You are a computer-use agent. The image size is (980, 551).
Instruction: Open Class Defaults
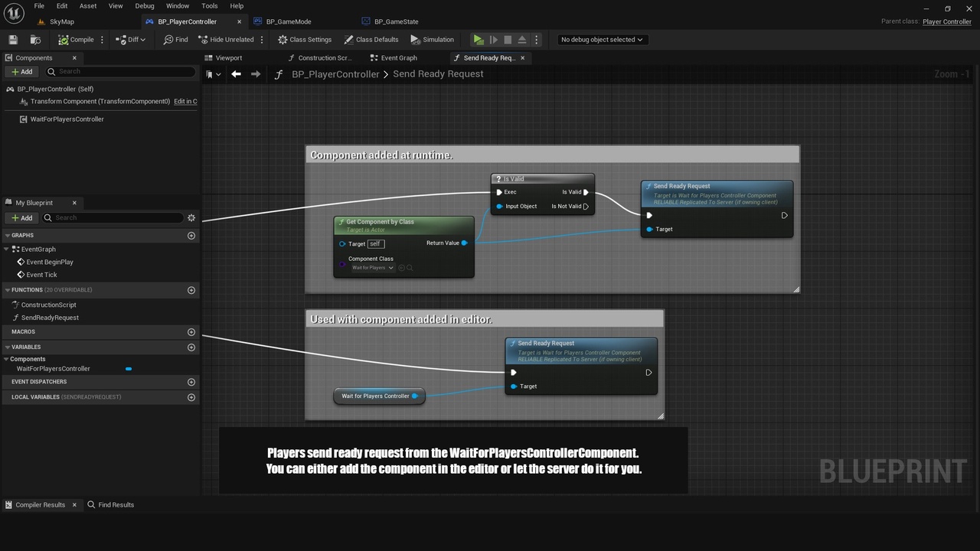(x=371, y=40)
